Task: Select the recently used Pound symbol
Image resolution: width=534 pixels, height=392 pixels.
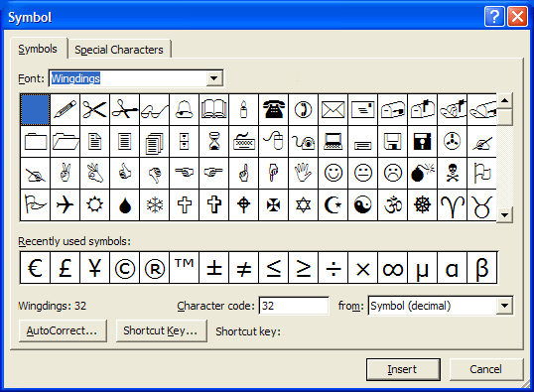Action: coord(66,268)
